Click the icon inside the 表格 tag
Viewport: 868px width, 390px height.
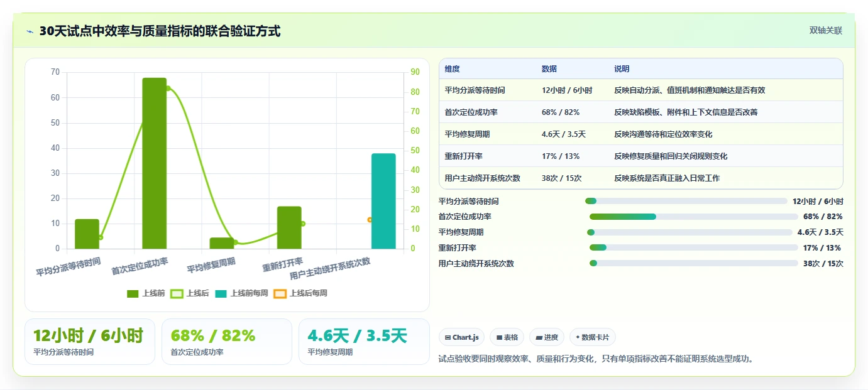pyautogui.click(x=498, y=337)
